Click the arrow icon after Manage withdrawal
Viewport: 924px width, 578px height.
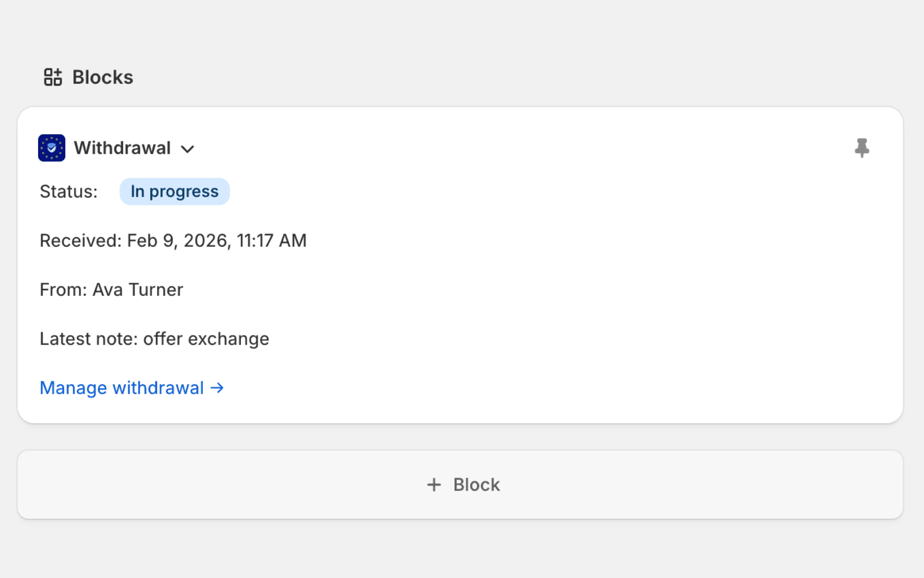tap(217, 388)
